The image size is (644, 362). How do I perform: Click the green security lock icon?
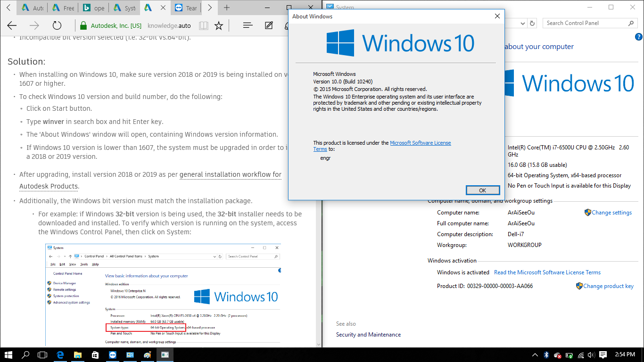pos(83,25)
